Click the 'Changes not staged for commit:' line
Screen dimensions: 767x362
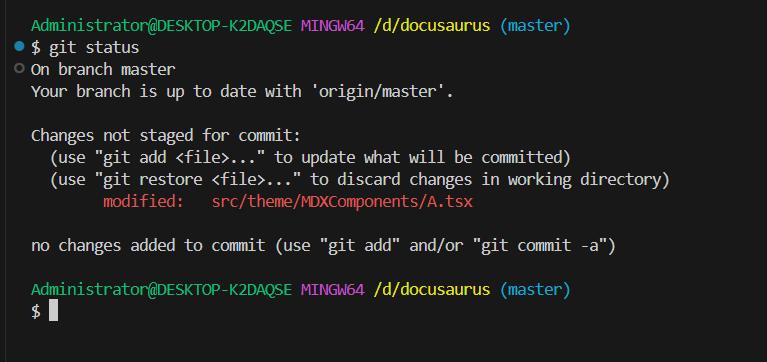pos(166,136)
